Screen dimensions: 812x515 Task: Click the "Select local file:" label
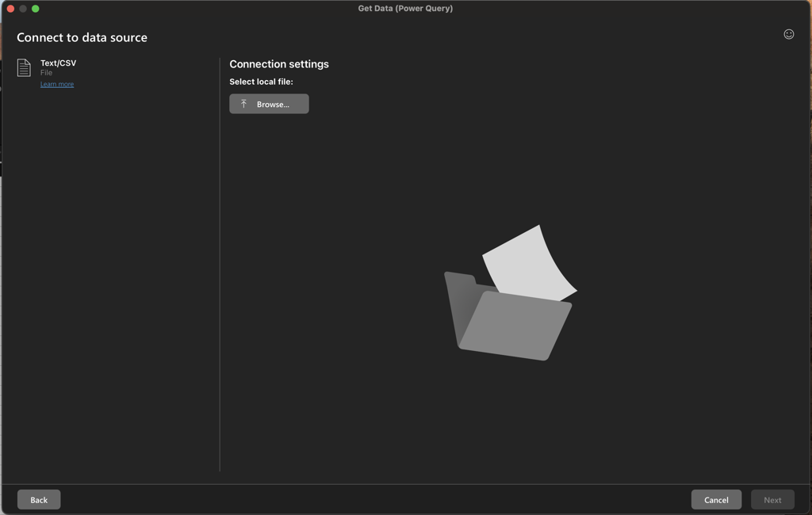[x=261, y=82]
